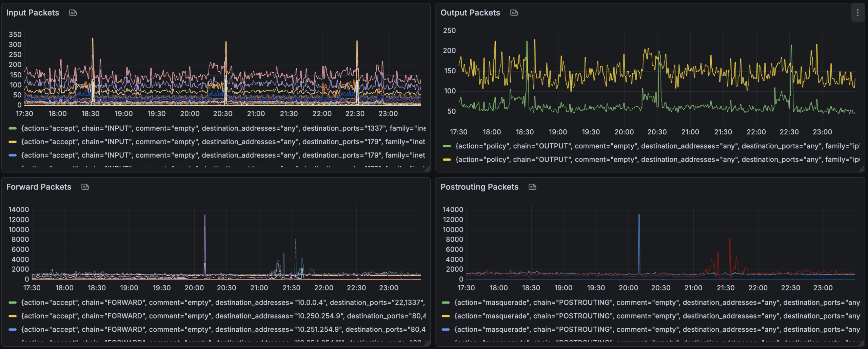Click the Input Packets panel description icon
868x349 pixels.
point(73,13)
